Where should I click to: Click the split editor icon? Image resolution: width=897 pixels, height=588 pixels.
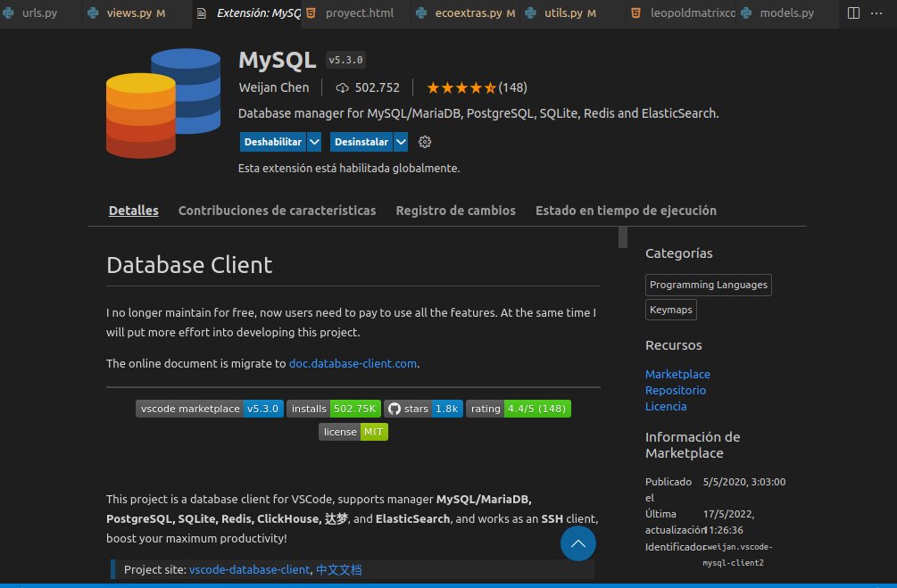(853, 12)
